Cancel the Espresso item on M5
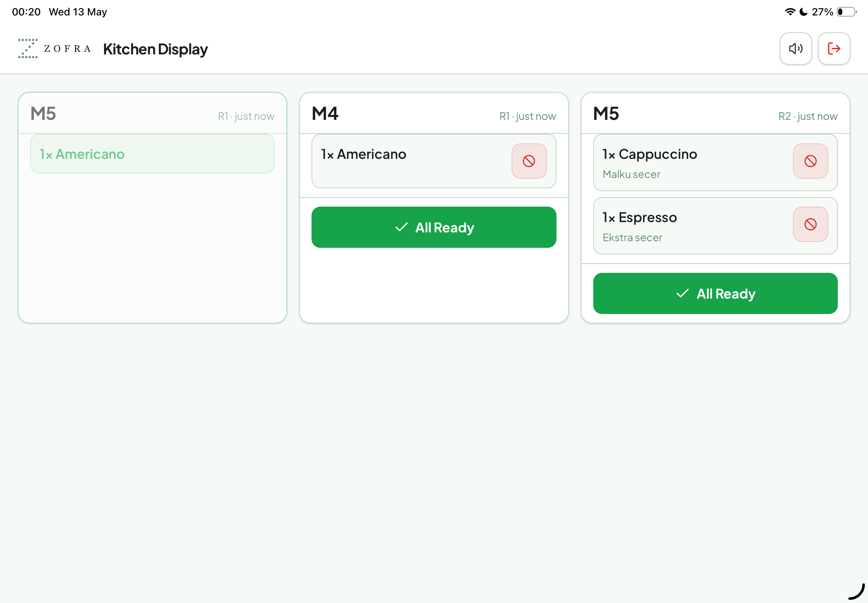868x603 pixels. coord(810,224)
